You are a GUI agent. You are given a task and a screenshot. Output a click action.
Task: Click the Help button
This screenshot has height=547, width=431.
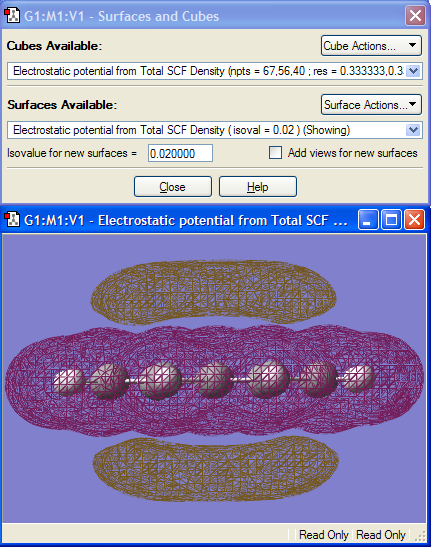pyautogui.click(x=258, y=187)
